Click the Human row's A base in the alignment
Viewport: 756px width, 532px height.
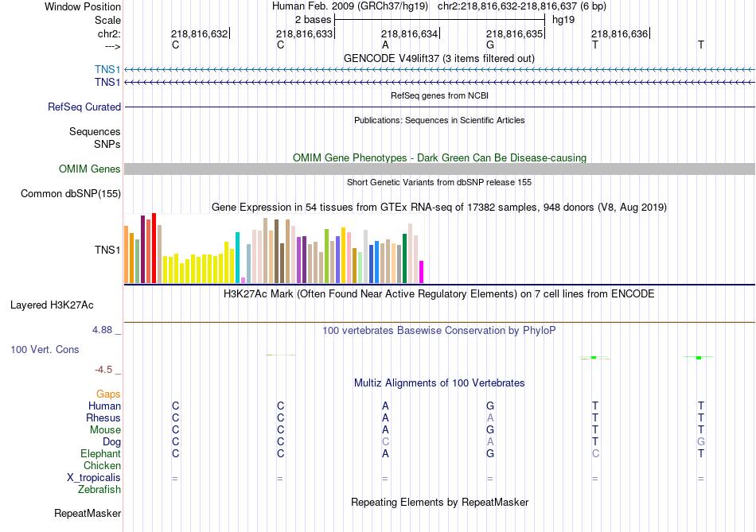(385, 406)
